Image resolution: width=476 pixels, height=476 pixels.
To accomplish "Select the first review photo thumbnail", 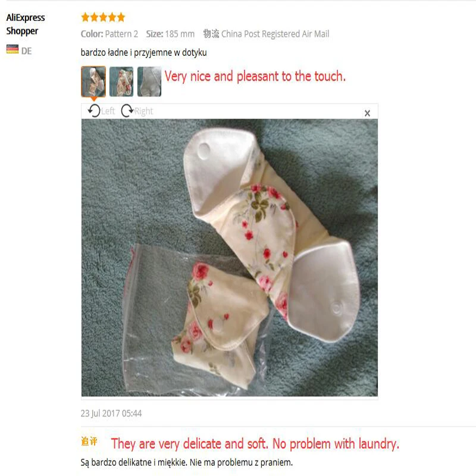I will pos(93,82).
